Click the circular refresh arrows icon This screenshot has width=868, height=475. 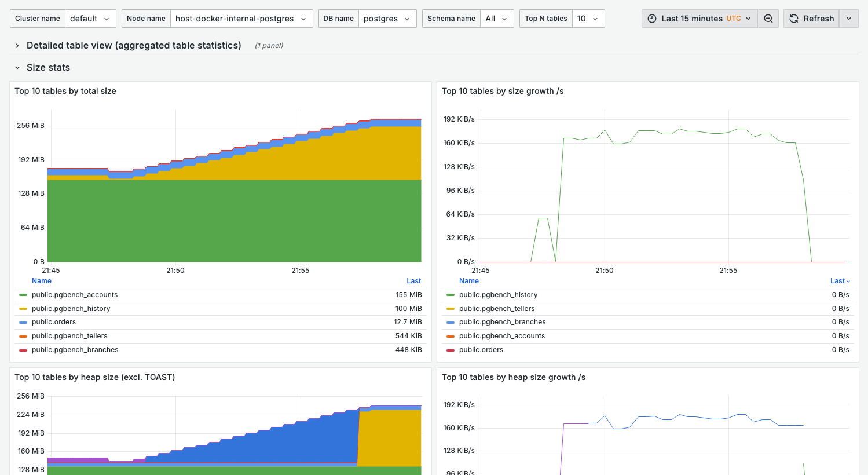point(793,18)
